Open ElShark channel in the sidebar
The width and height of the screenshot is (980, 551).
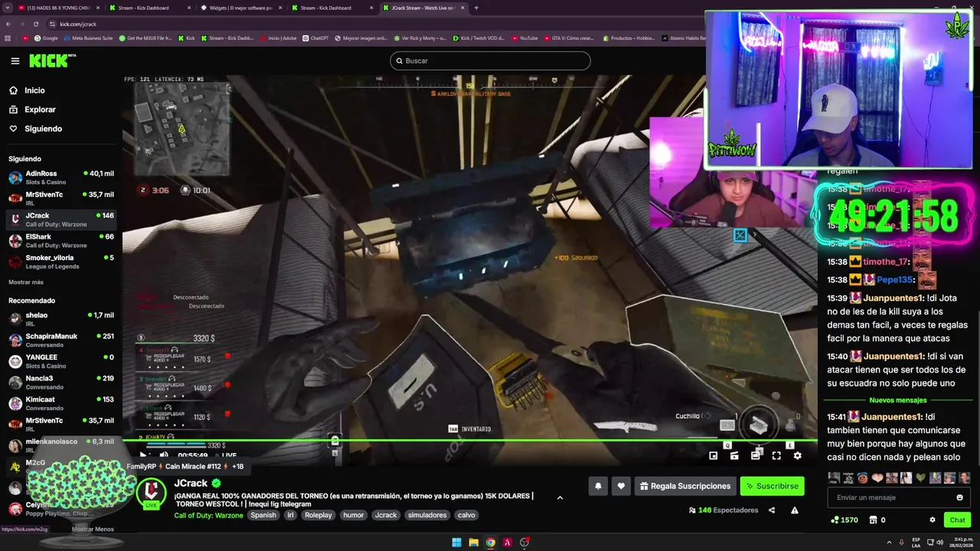[60, 240]
